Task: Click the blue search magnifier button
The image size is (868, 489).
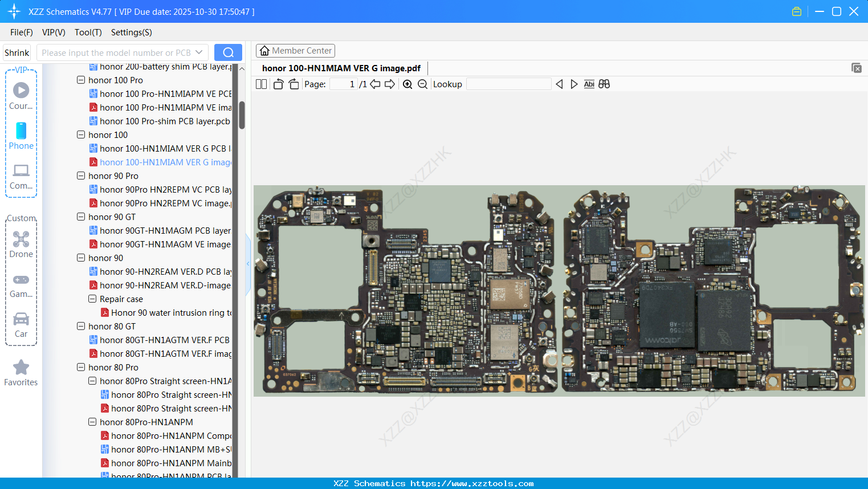Action: (x=228, y=52)
